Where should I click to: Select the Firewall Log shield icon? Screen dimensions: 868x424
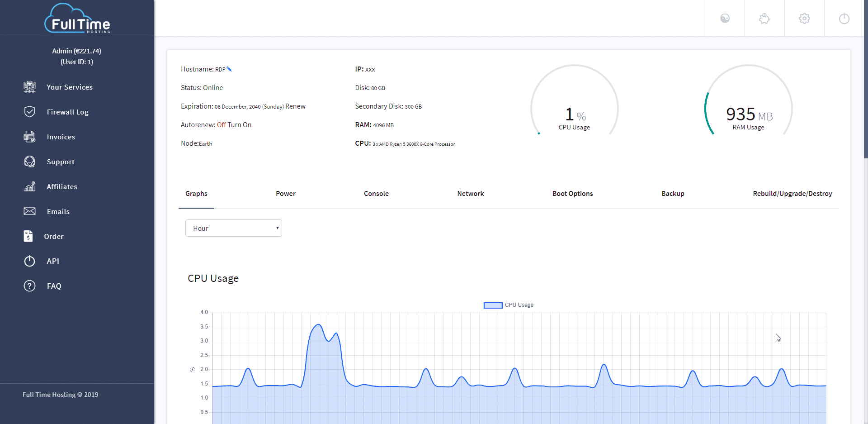[29, 112]
